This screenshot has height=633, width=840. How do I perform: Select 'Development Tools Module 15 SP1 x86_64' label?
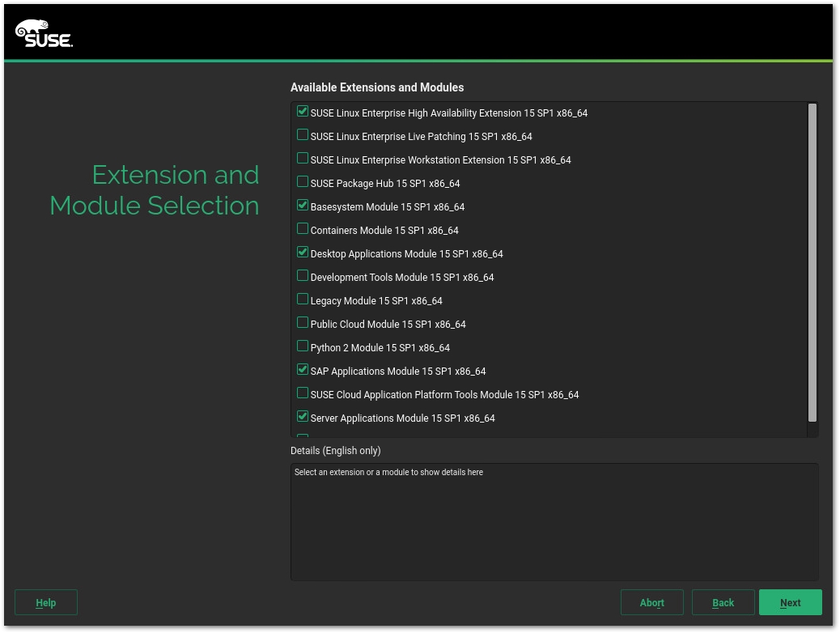click(x=402, y=278)
